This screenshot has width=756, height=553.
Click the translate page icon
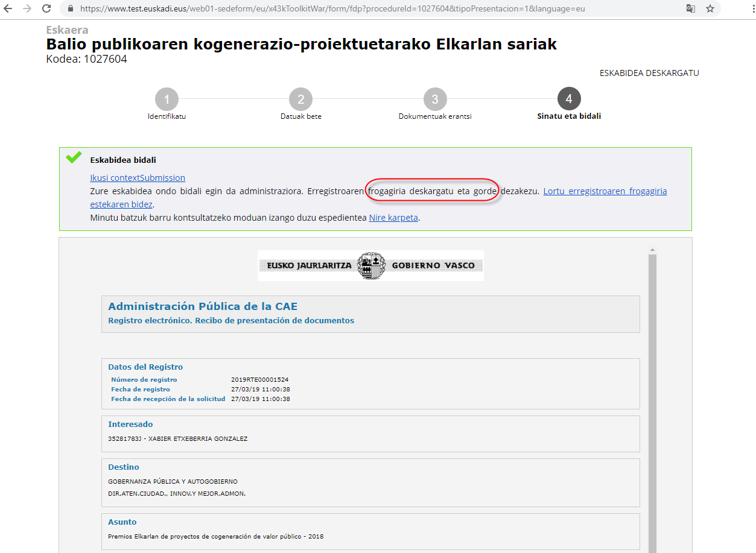point(690,9)
